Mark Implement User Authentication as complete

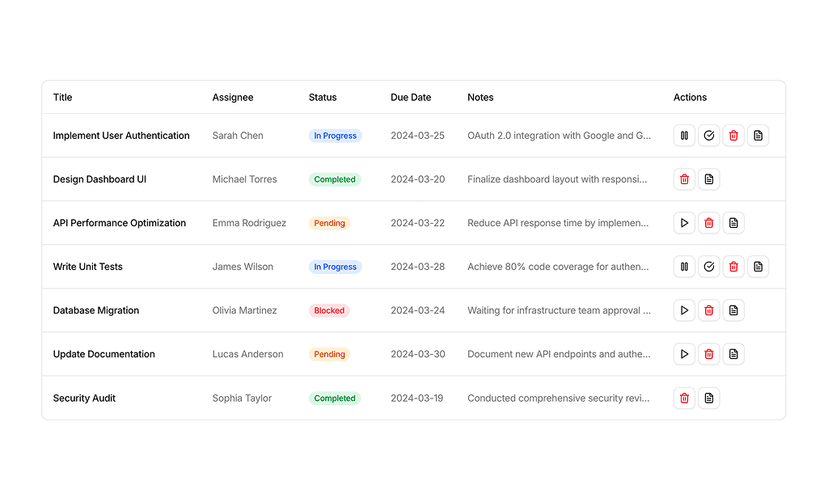[709, 136]
